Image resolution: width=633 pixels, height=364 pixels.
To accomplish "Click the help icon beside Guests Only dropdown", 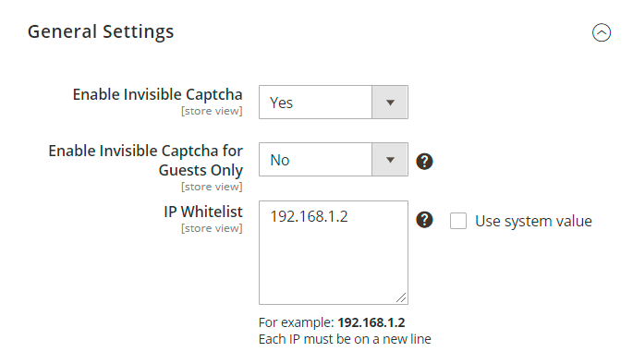I will coord(424,162).
